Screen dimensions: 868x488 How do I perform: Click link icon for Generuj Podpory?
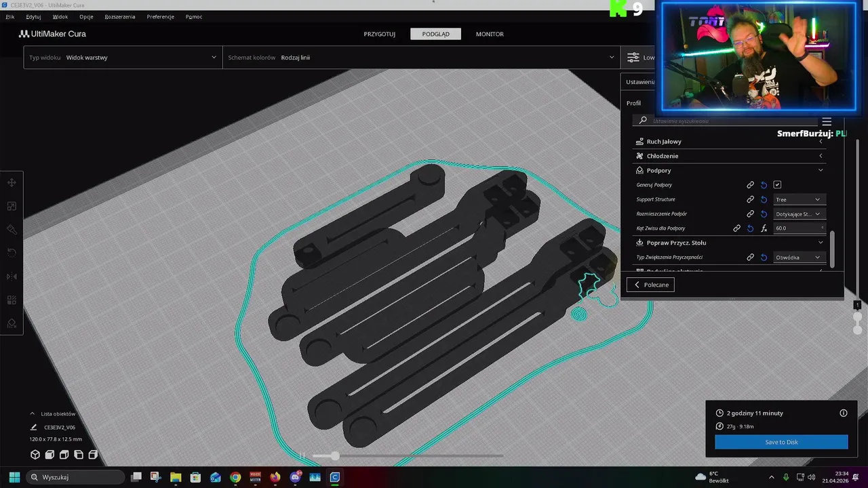750,185
